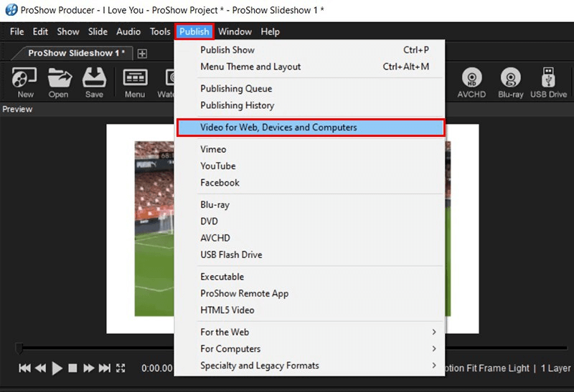Image resolution: width=574 pixels, height=392 pixels.
Task: Click the Blu-ray toolbar icon
Action: (510, 82)
